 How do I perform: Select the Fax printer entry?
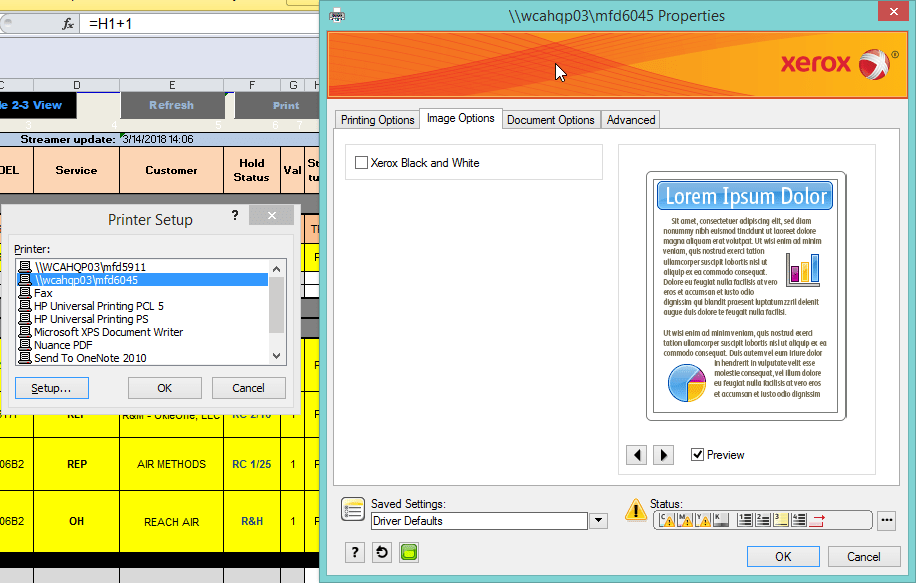click(x=143, y=293)
